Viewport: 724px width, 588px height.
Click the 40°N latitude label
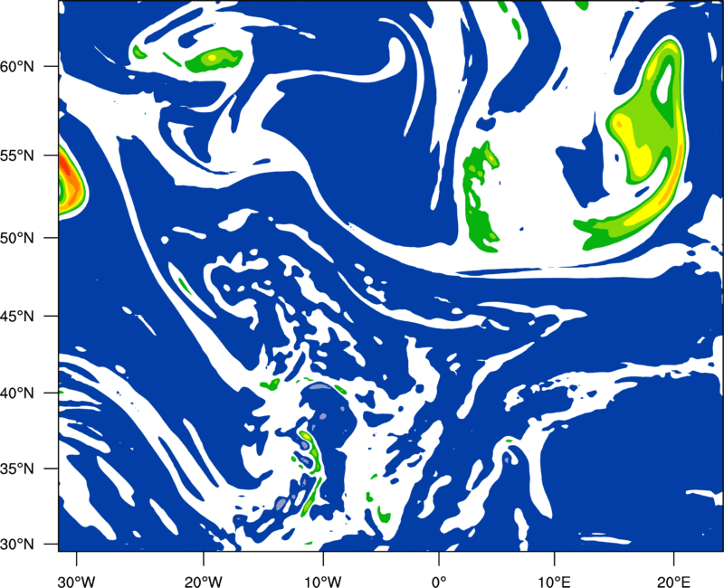tap(17, 393)
